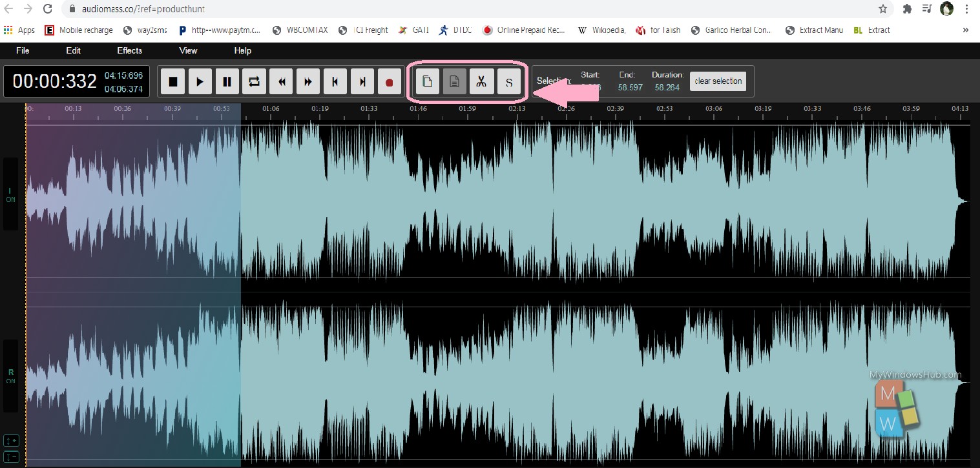Open the Effects menu

130,50
